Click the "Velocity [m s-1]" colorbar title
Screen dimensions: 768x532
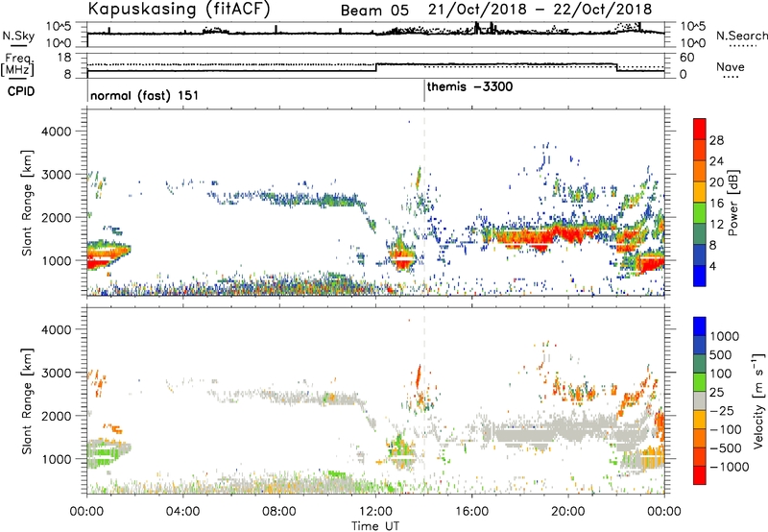coord(758,400)
